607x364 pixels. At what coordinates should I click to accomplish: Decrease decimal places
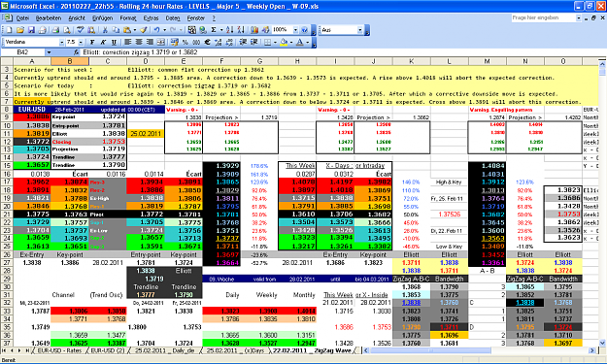229,42
